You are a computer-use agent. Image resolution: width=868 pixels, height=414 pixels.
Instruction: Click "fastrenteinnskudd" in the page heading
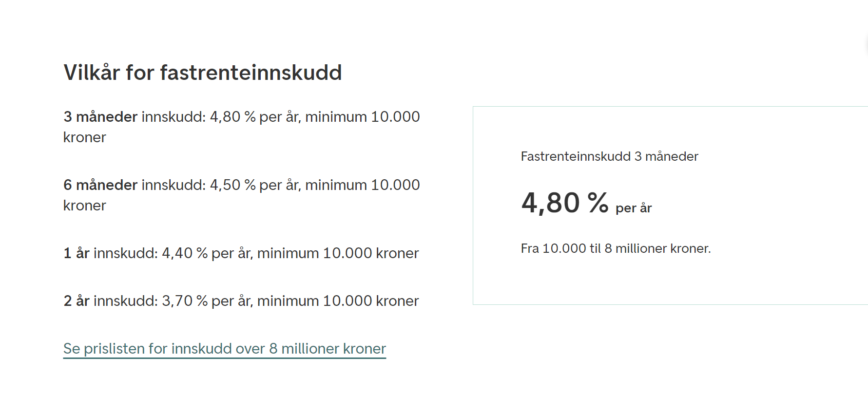[251, 73]
